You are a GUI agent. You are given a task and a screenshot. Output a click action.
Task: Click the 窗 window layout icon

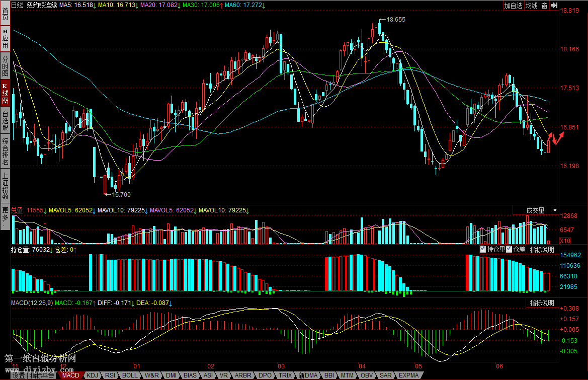544,6
